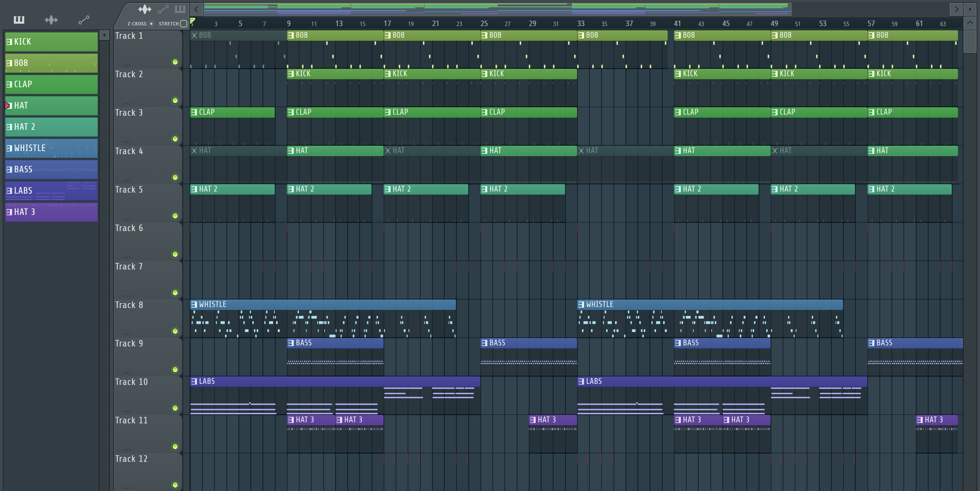Click bar 33 on the timeline ruler
This screenshot has height=491, width=980.
pos(581,24)
